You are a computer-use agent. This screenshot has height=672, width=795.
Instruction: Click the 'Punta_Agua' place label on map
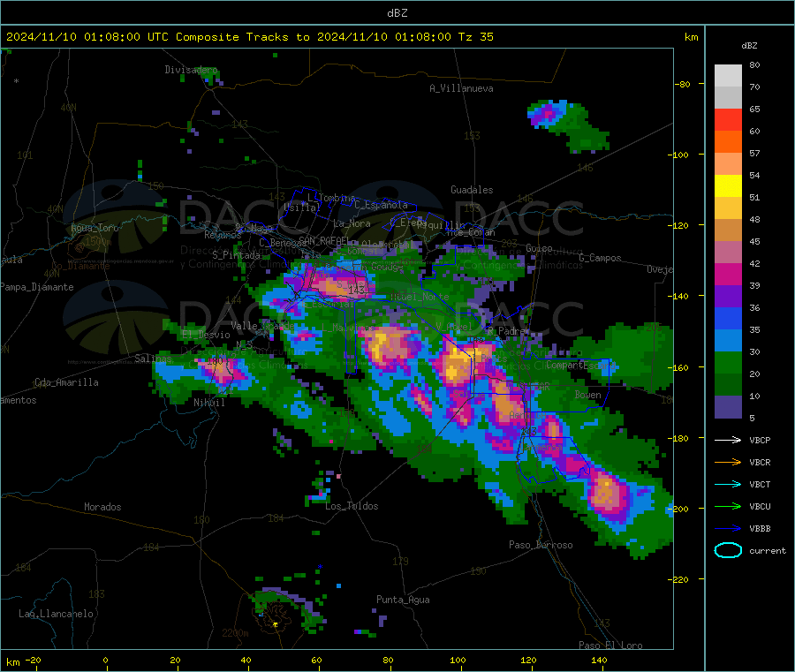(x=403, y=600)
